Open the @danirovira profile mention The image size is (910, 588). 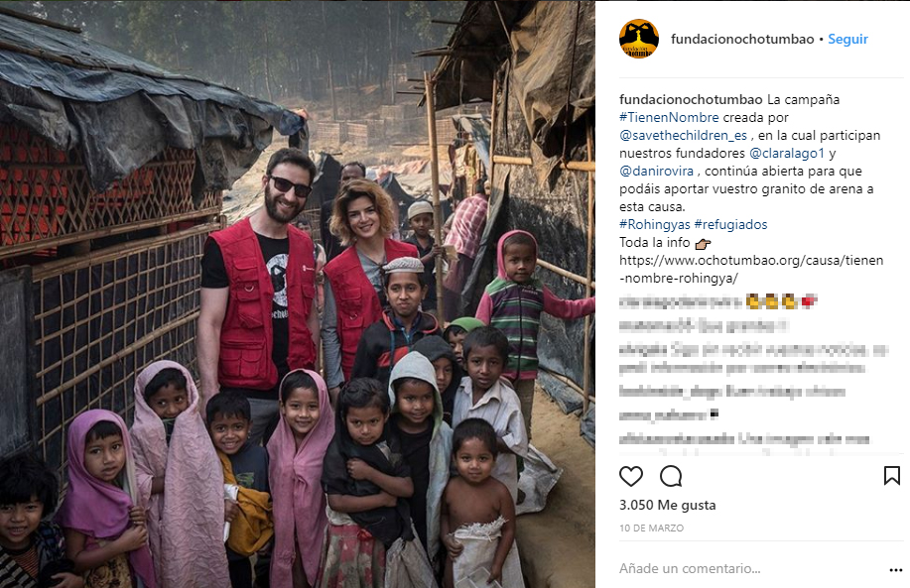tap(656, 172)
